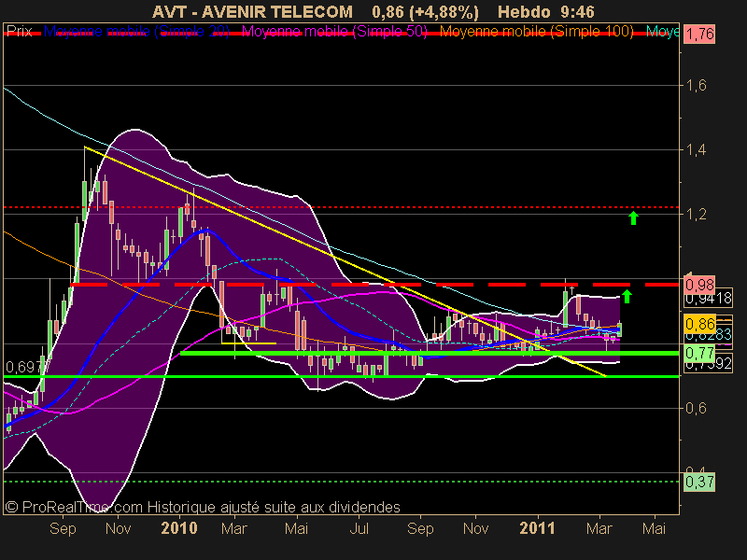Click the 0,697 annotation on left edge
747x560 pixels.
click(27, 367)
